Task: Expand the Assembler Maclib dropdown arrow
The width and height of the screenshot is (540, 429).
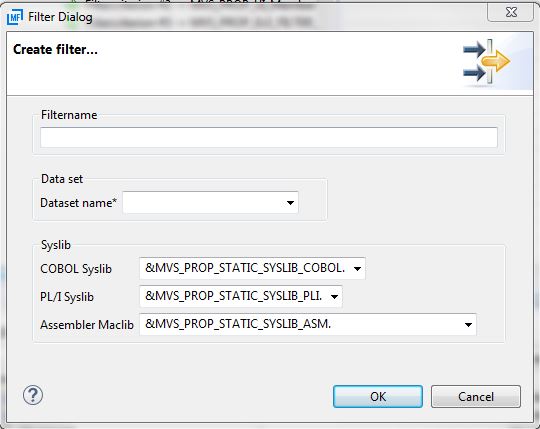Action: click(x=468, y=324)
